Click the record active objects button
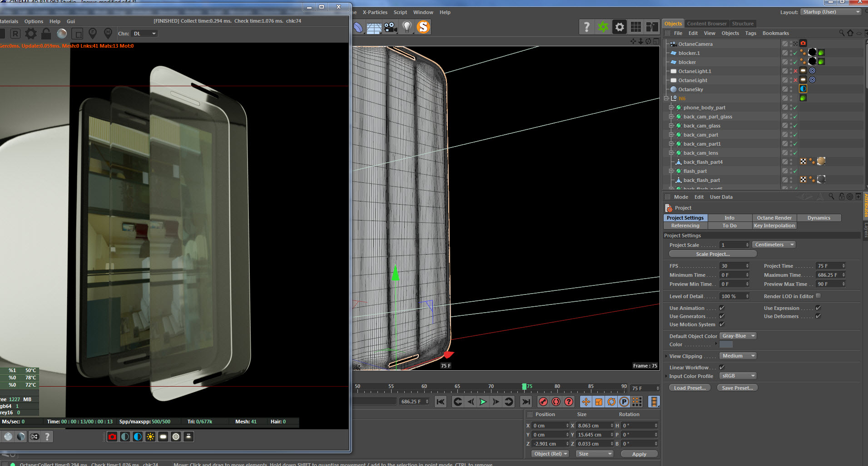This screenshot has height=466, width=868. (543, 402)
